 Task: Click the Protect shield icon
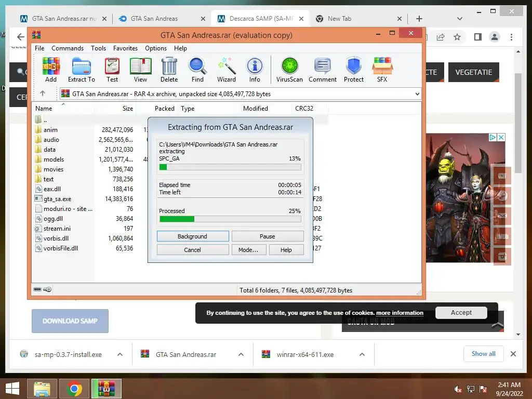click(353, 70)
